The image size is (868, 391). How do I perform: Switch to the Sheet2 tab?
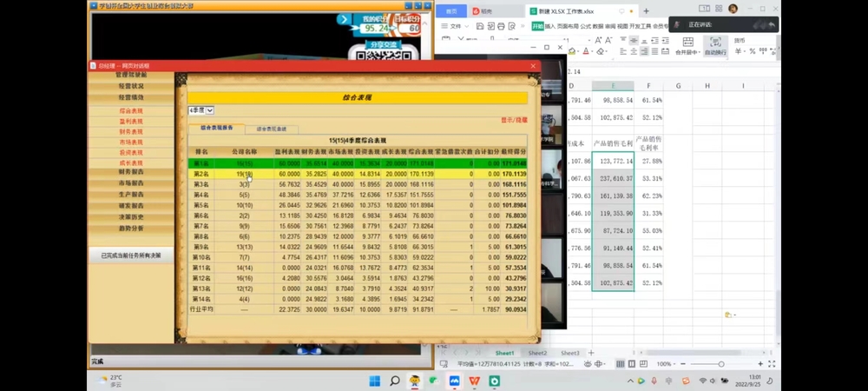click(x=537, y=354)
